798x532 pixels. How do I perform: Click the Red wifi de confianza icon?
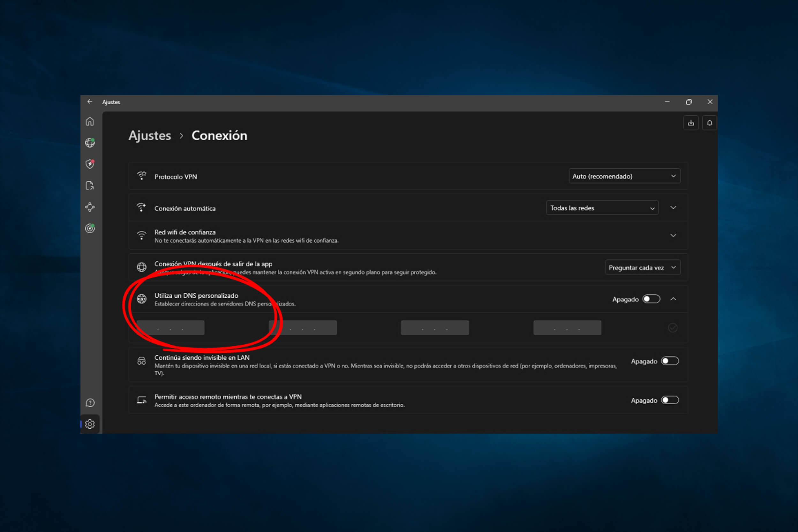click(x=141, y=236)
